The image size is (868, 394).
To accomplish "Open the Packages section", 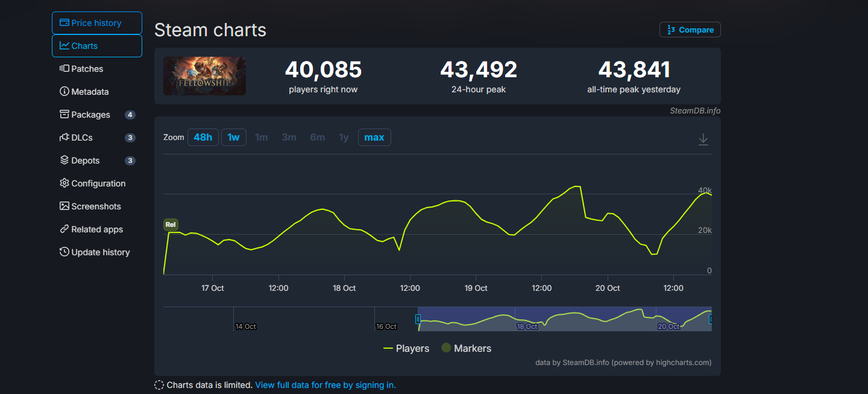I will coord(97,115).
